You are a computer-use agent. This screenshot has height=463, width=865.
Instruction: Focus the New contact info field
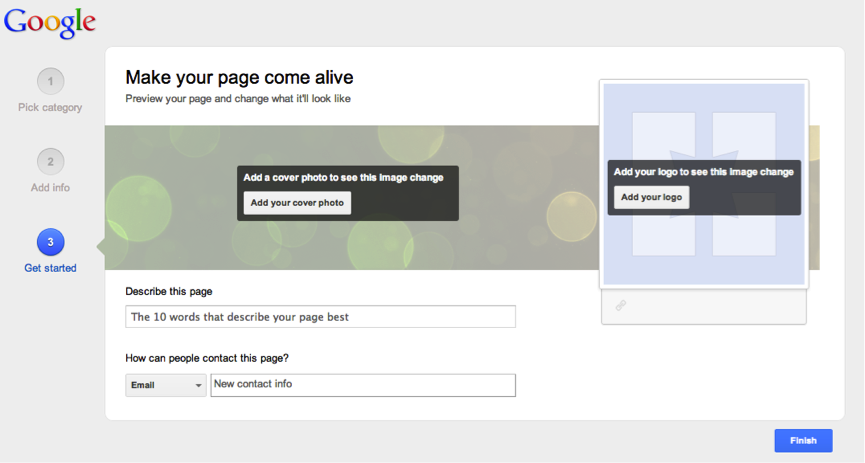pos(363,385)
